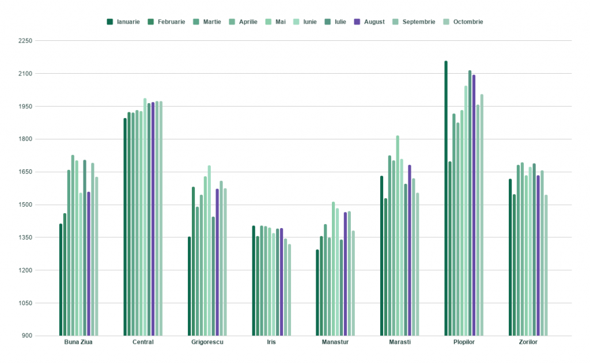Image resolution: width=590 pixels, height=364 pixels.
Task: Click the Manastur x-axis label
Action: (335, 342)
